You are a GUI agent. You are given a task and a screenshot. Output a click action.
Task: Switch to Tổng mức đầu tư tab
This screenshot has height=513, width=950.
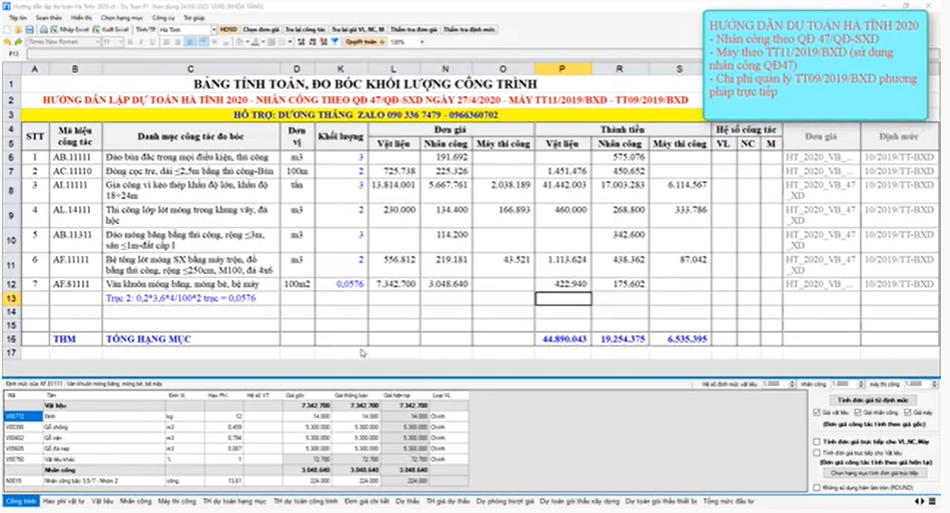[x=729, y=501]
